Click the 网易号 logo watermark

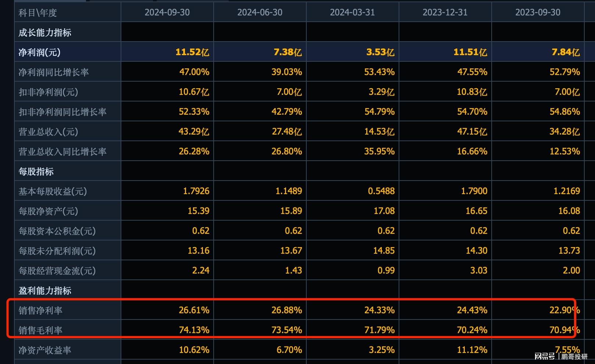(545, 356)
